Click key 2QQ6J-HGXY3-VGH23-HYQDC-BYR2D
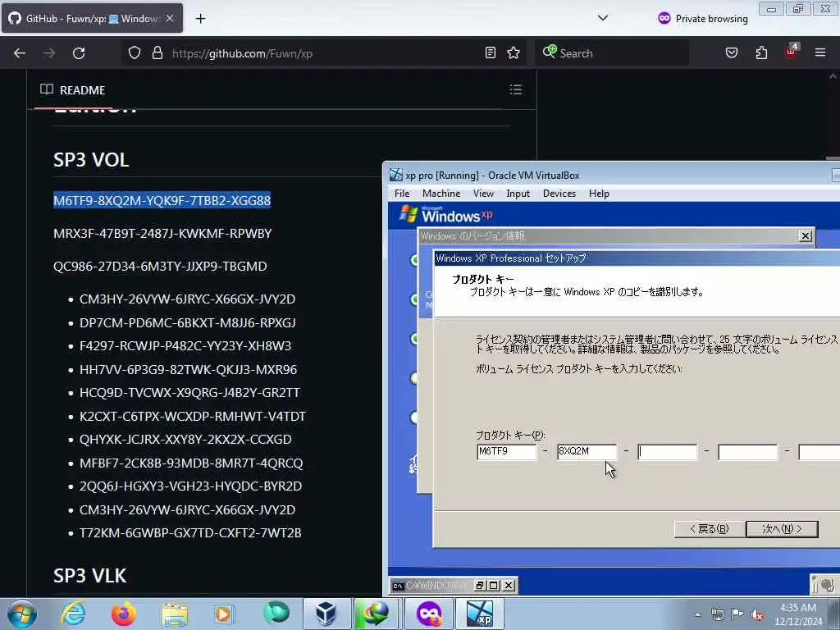 190,486
